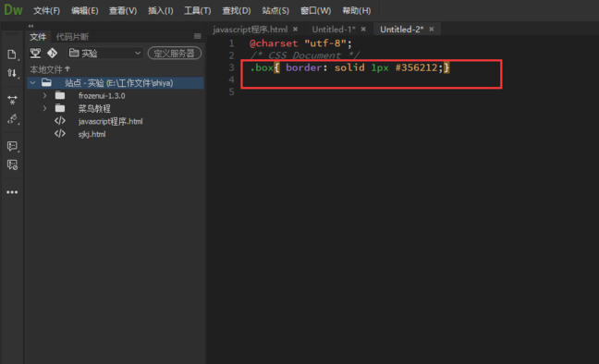Open the 查找(D) menu
This screenshot has width=599, height=364.
point(237,11)
